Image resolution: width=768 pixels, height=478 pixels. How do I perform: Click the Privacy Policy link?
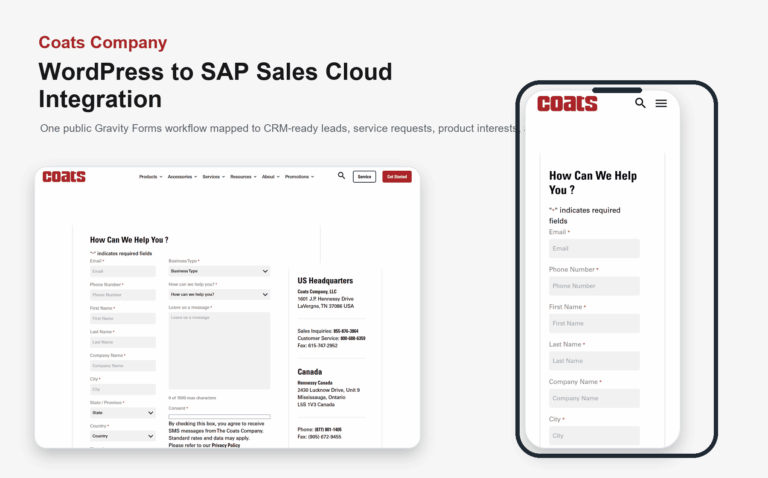(226, 445)
